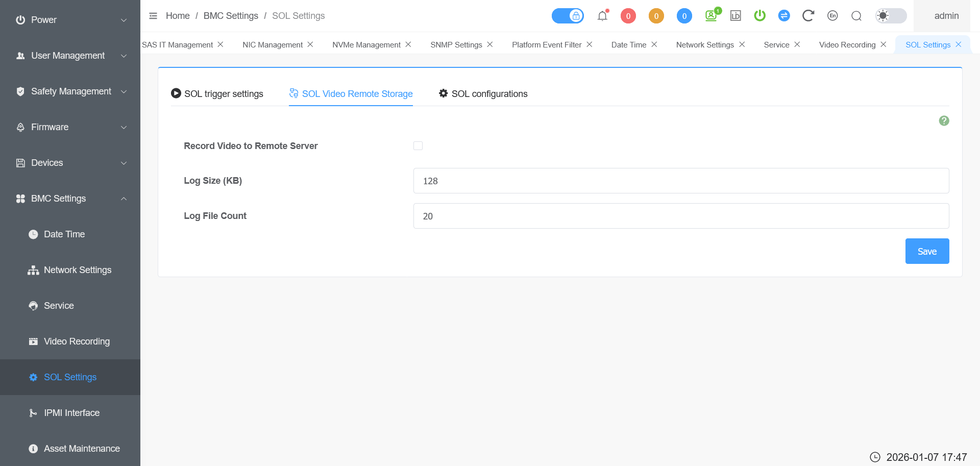Click the refresh icon in header
Image resolution: width=980 pixels, height=466 pixels.
click(807, 16)
